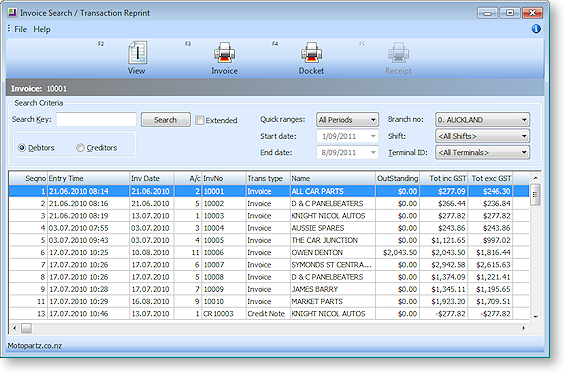
Task: Click the vertical scrollbar down arrow
Action: pos(535,316)
